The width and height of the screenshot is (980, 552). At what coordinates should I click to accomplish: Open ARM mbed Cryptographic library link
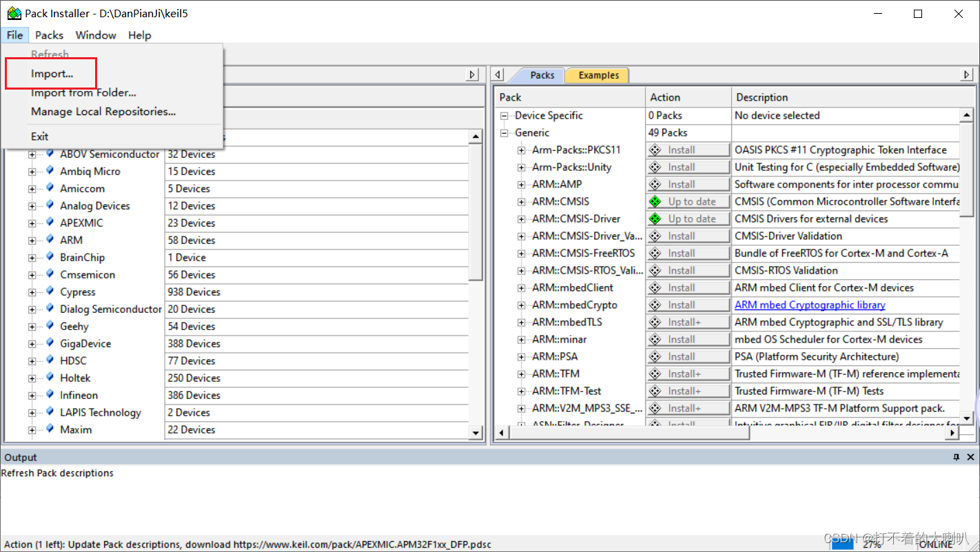(x=810, y=305)
